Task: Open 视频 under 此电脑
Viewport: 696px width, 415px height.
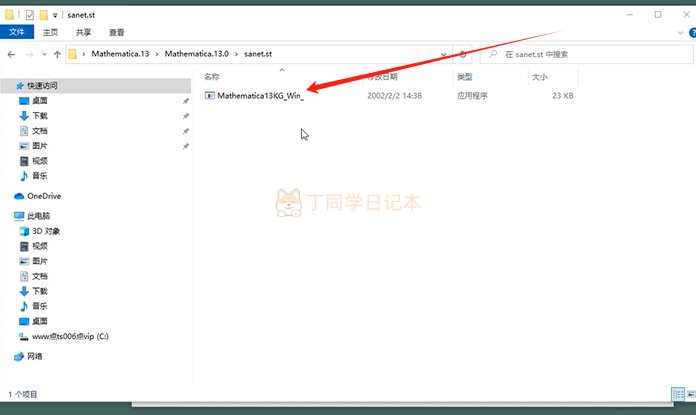Action: click(x=40, y=246)
